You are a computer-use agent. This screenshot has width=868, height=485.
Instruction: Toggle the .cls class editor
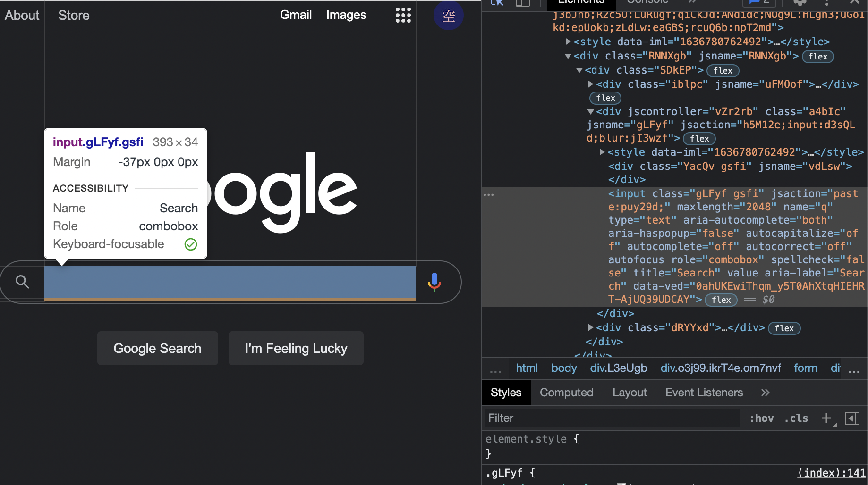coord(796,418)
